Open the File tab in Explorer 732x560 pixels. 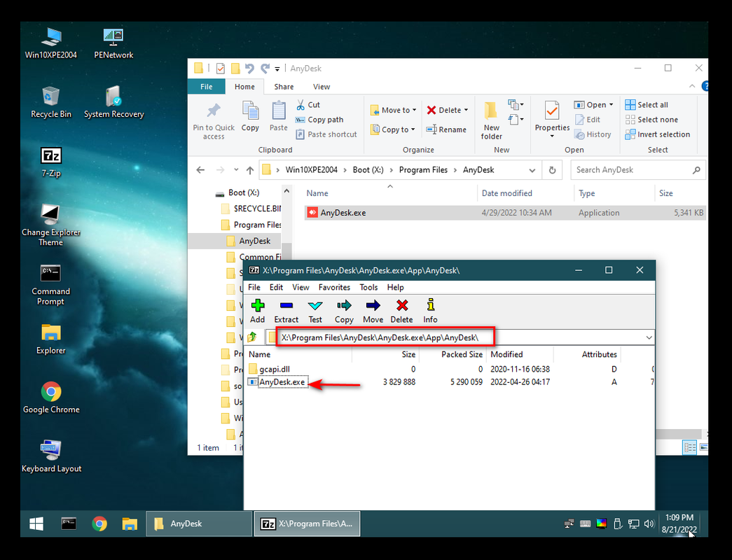[207, 87]
